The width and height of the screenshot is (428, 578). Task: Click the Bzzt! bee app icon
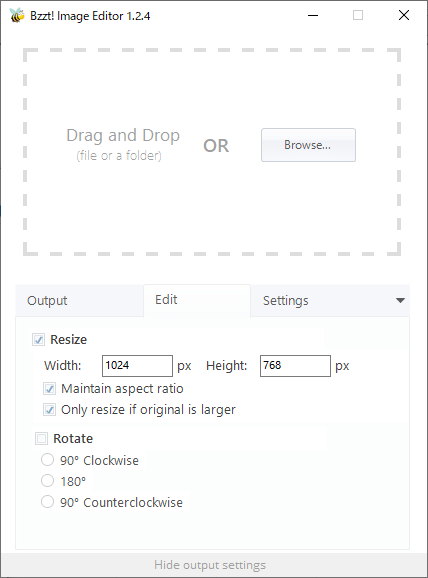(x=17, y=15)
